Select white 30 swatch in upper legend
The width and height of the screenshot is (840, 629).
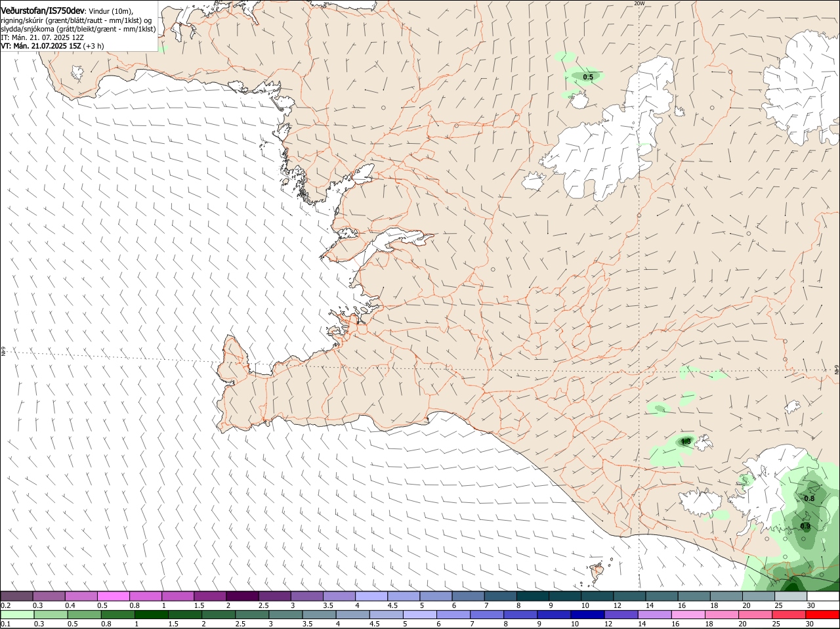tap(823, 596)
